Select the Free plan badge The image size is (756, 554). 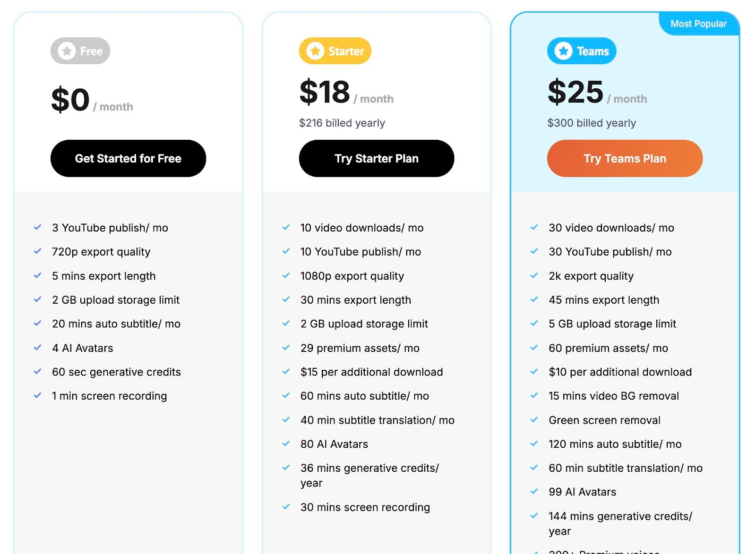[80, 51]
